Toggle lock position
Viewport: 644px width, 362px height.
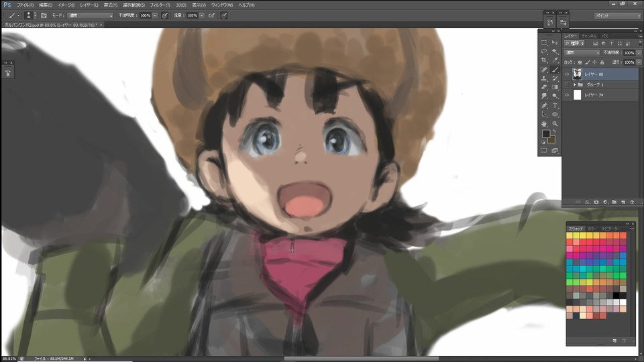point(595,62)
